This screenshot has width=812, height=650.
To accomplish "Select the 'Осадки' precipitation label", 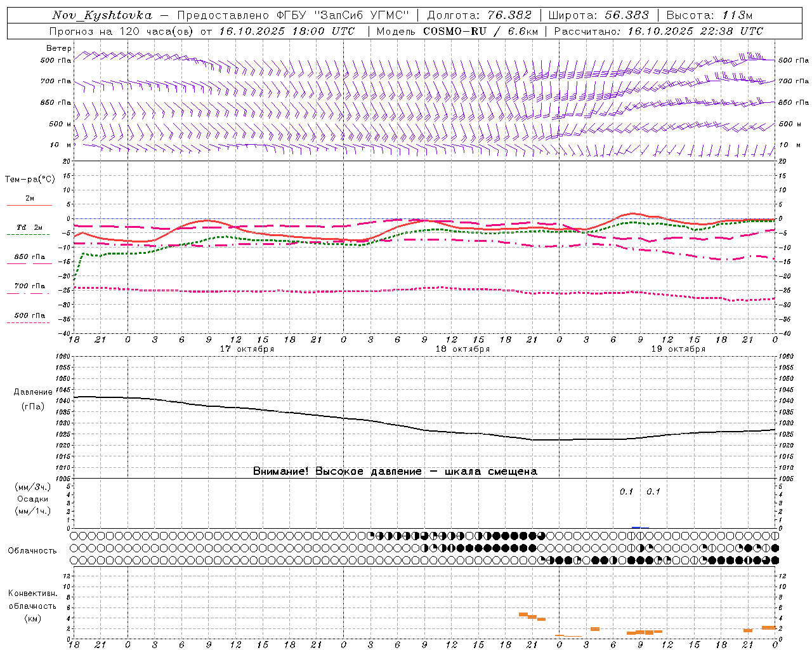I will pos(33,499).
